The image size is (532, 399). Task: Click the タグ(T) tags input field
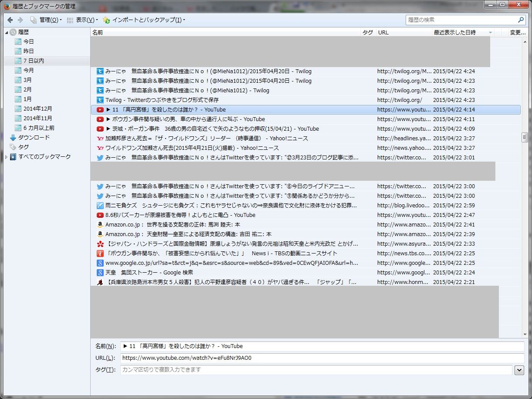(x=316, y=370)
